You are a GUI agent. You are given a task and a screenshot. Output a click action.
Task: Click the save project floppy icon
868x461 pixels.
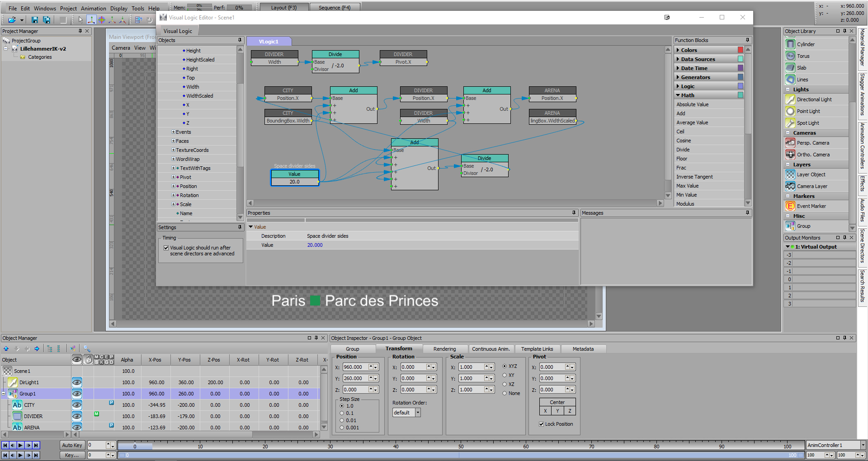35,20
